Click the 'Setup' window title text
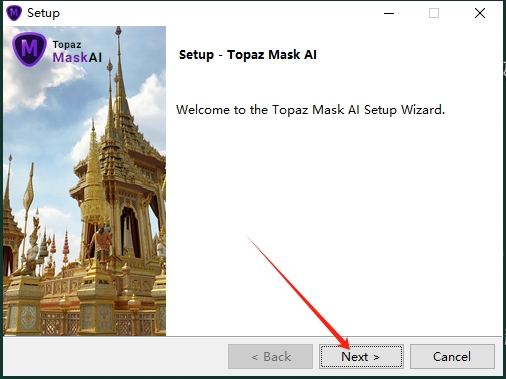Viewport: 506px width, 379px height. pyautogui.click(x=43, y=13)
